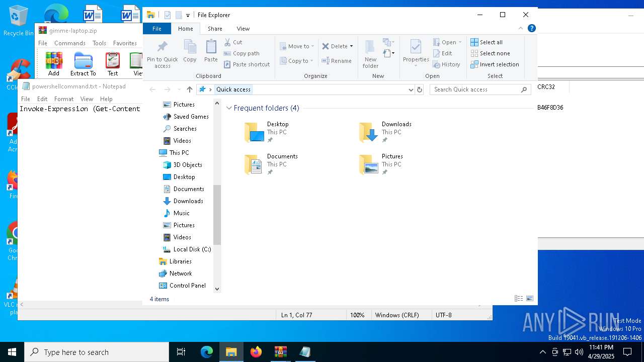644x362 pixels.
Task: Open address bar history dropdown
Action: point(411,89)
